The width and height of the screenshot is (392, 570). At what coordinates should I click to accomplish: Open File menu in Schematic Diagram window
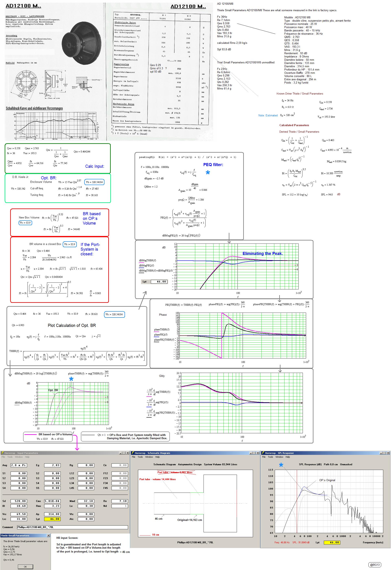(134, 457)
